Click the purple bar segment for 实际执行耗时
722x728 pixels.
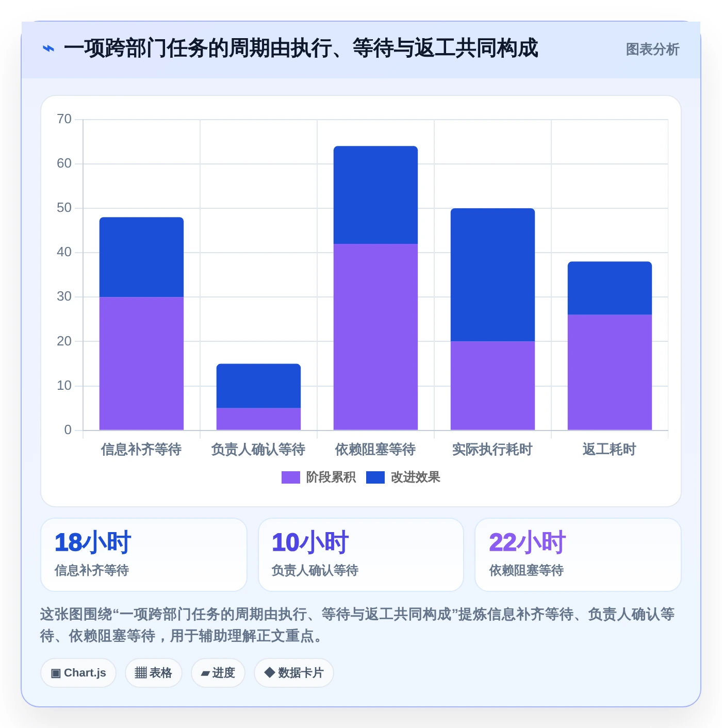click(x=493, y=386)
